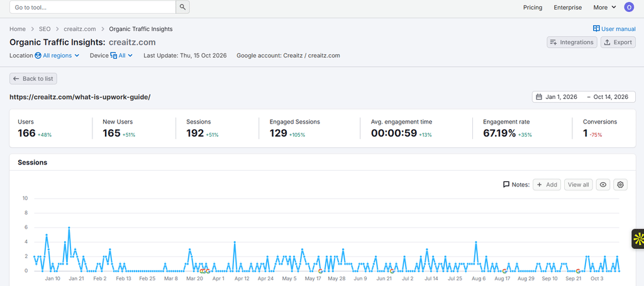The width and height of the screenshot is (644, 286).
Task: Click the Notes speech bubble icon
Action: point(506,185)
